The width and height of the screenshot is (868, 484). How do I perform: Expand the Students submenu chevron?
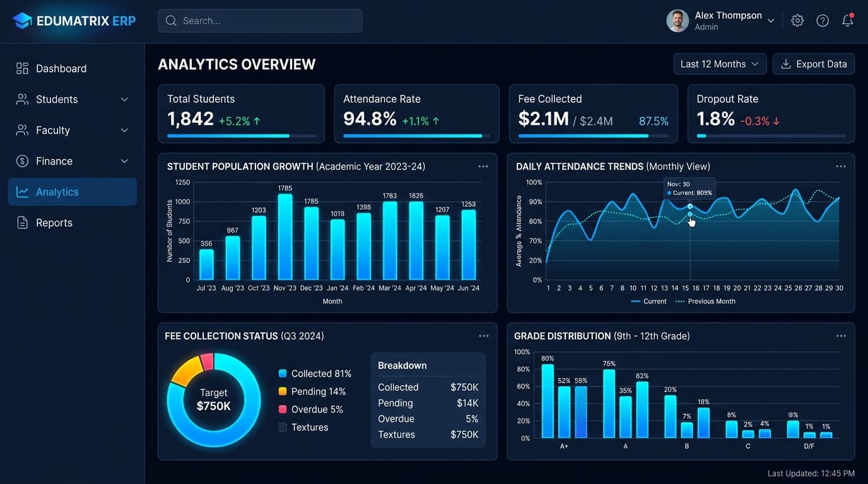click(x=124, y=100)
